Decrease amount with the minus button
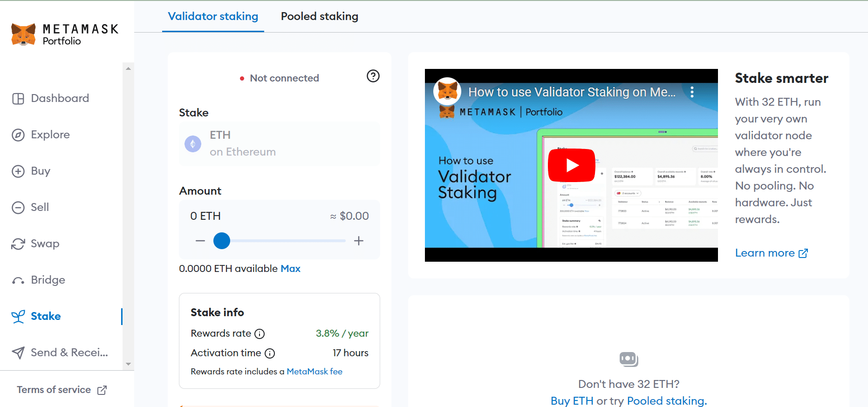Viewport: 868px width, 407px height. (x=200, y=241)
